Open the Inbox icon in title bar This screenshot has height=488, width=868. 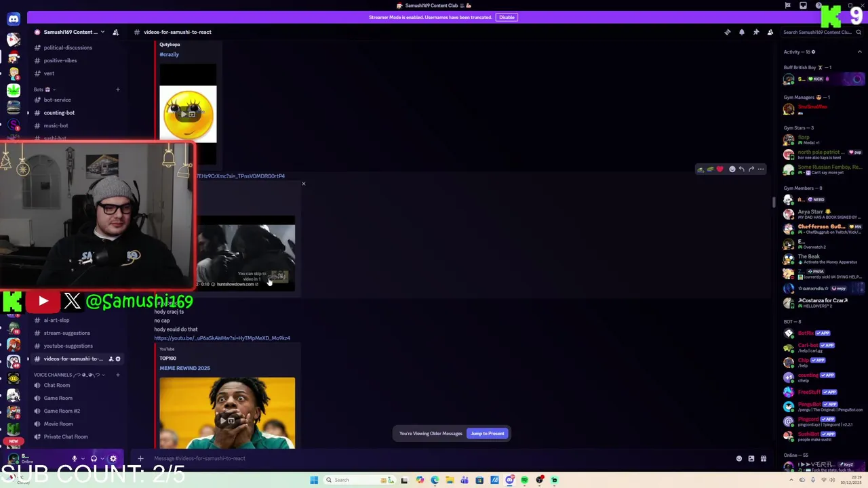tap(803, 5)
